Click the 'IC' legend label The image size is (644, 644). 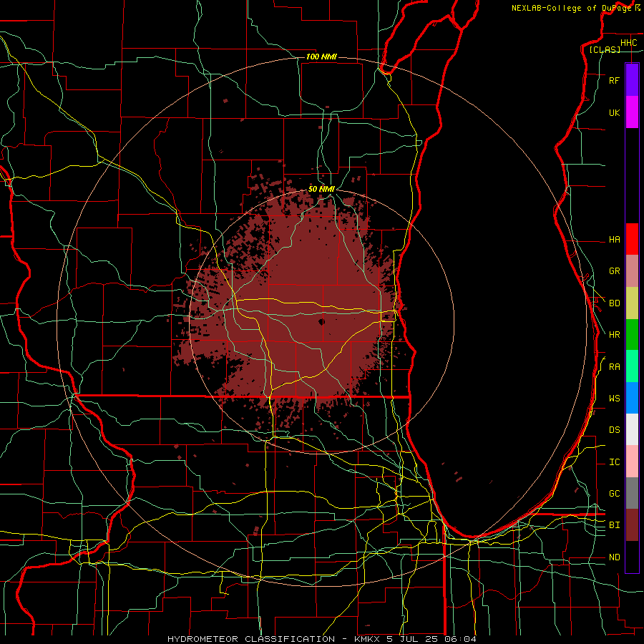coord(615,462)
